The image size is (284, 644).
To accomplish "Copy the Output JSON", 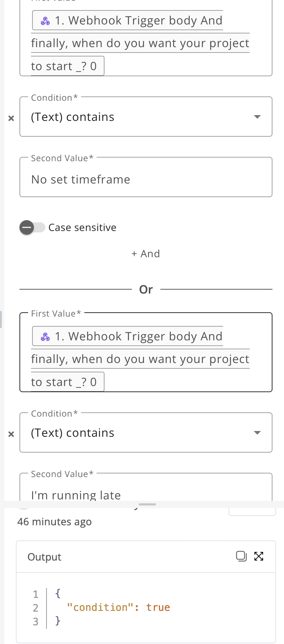I will [241, 556].
